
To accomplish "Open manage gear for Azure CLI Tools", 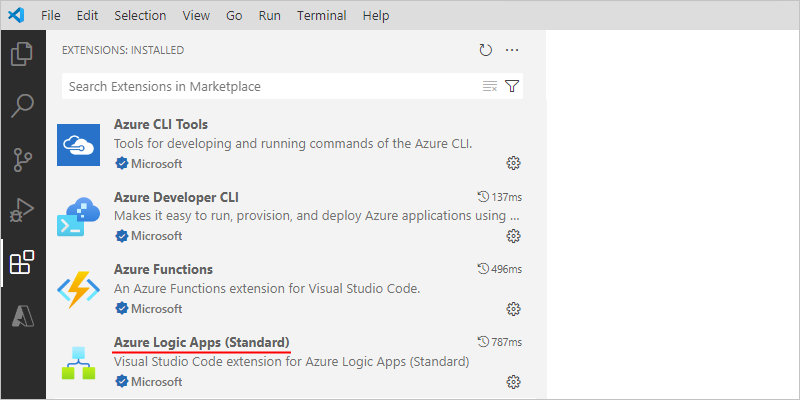I will [514, 163].
